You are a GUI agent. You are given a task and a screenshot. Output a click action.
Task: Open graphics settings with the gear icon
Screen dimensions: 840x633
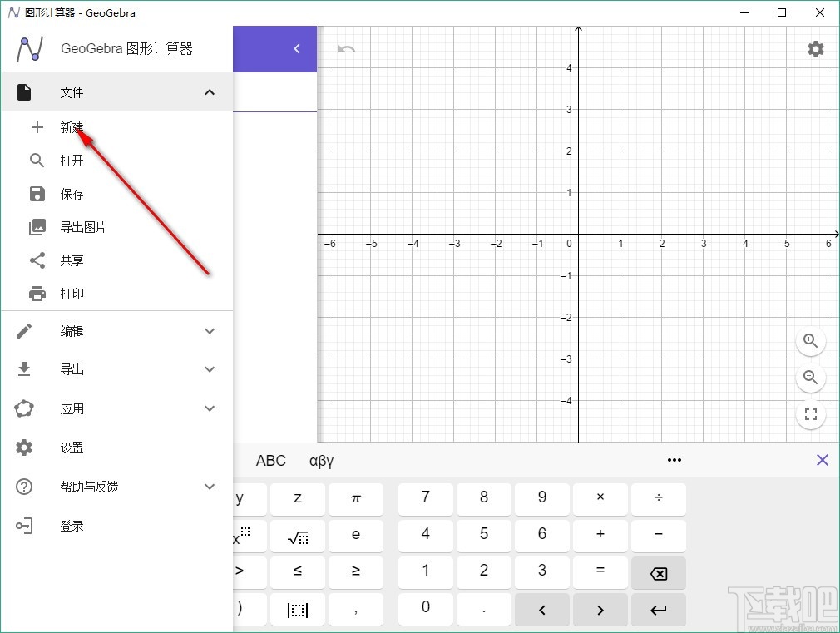(x=815, y=49)
